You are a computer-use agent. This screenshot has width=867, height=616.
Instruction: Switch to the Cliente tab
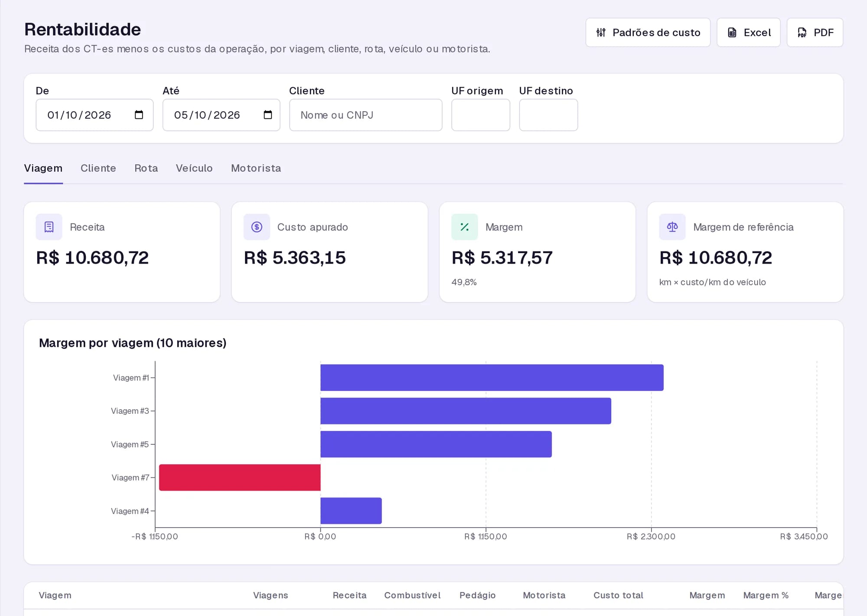tap(98, 168)
